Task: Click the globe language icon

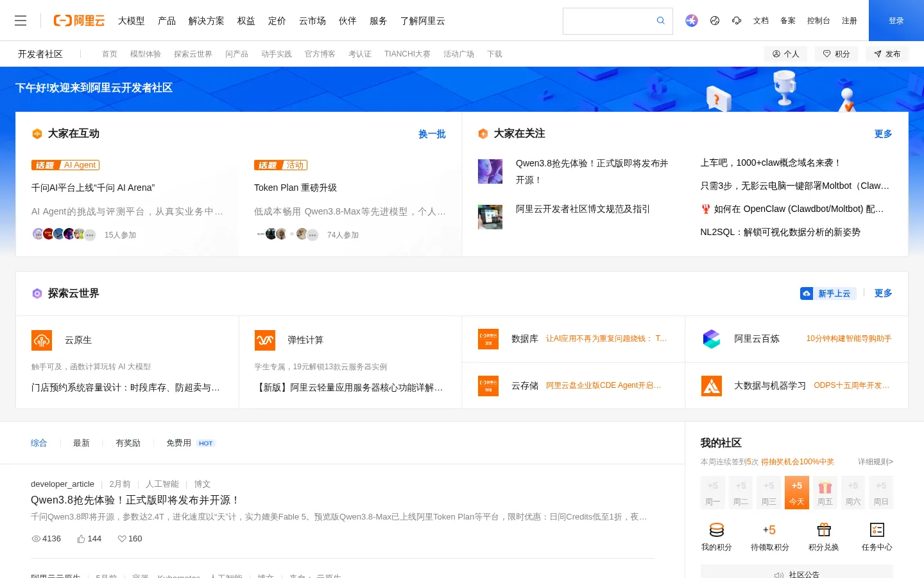Action: [715, 21]
